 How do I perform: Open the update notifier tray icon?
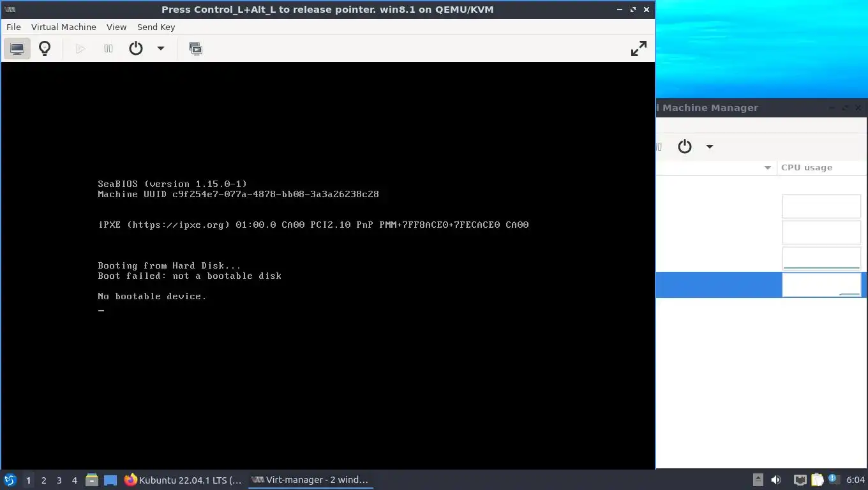[x=834, y=479]
